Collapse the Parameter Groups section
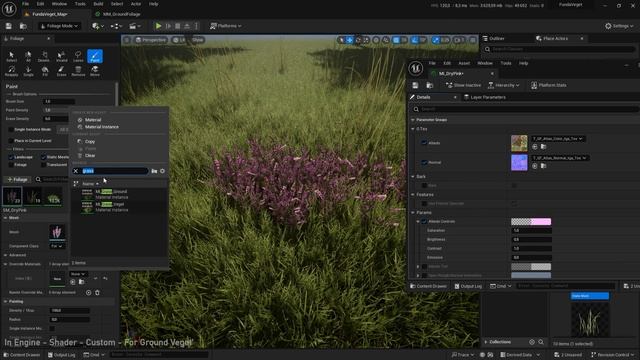 (x=413, y=120)
